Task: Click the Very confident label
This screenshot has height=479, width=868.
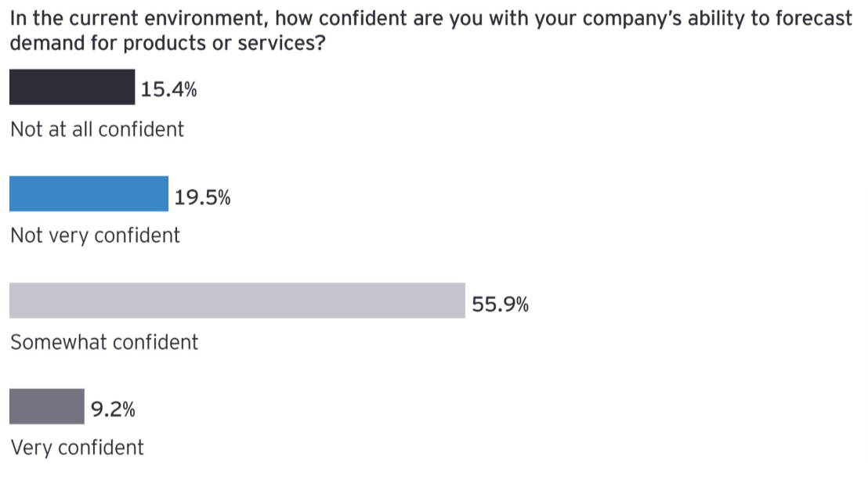Action: [x=78, y=447]
